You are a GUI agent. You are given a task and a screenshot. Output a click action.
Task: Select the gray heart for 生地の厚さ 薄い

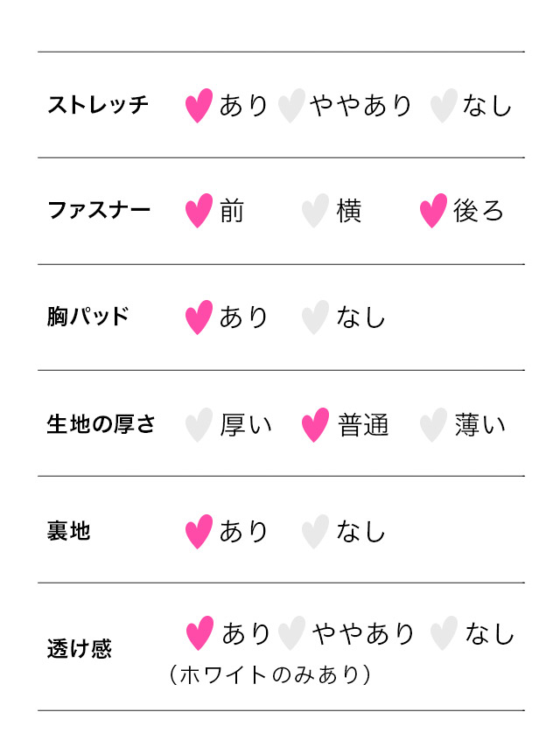pos(433,425)
